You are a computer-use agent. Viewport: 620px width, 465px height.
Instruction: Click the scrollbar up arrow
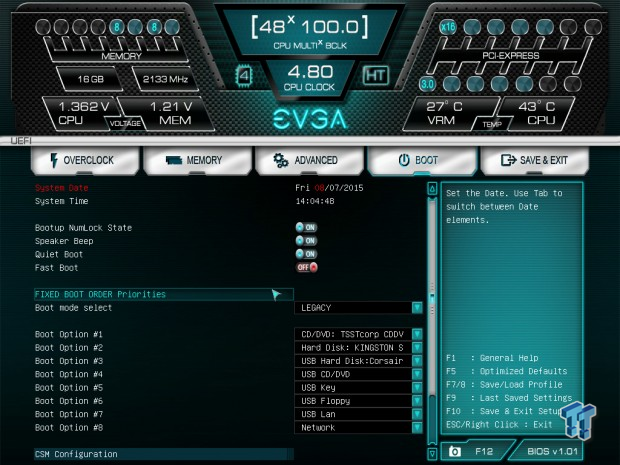(432, 189)
